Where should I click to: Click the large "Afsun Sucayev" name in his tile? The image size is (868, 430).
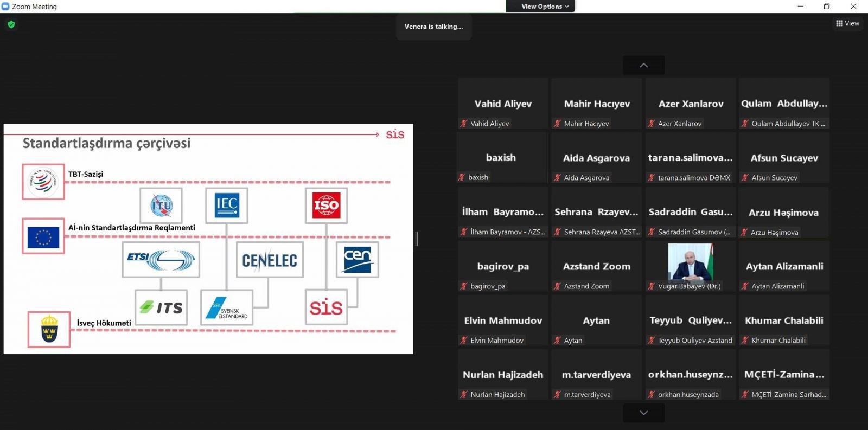pos(784,158)
